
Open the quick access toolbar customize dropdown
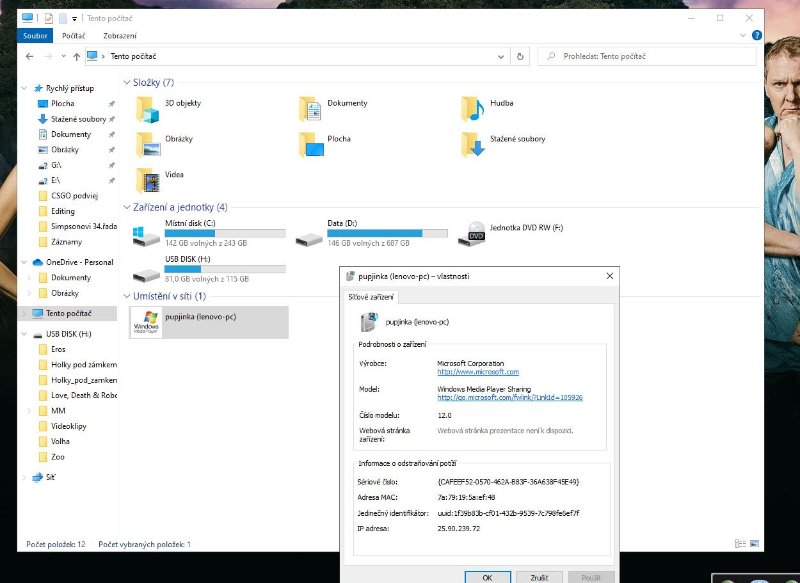(74, 19)
